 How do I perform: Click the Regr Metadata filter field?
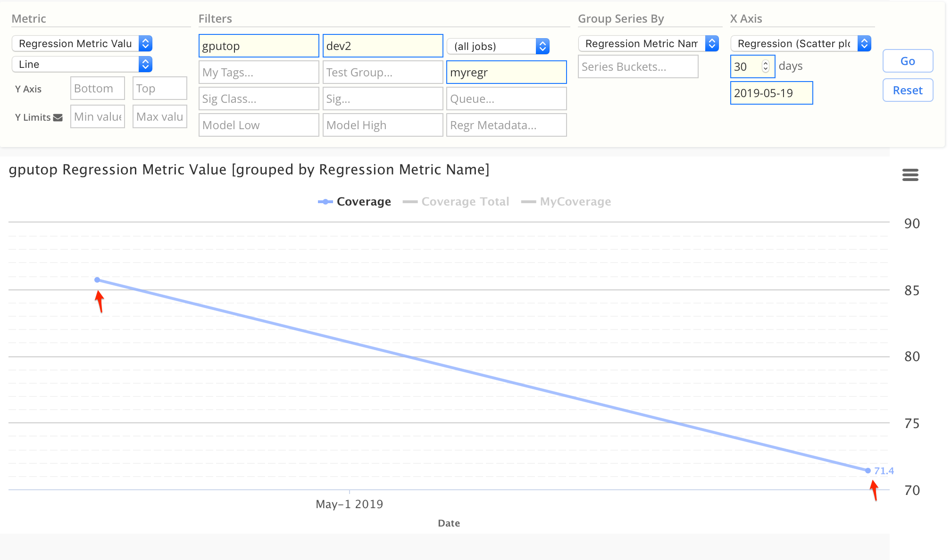[x=507, y=125]
